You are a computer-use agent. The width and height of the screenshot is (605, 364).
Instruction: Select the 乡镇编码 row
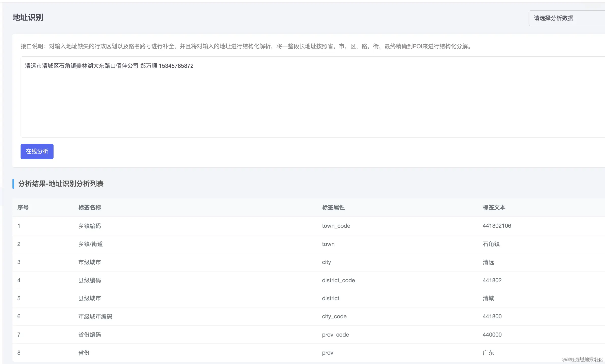(x=90, y=226)
